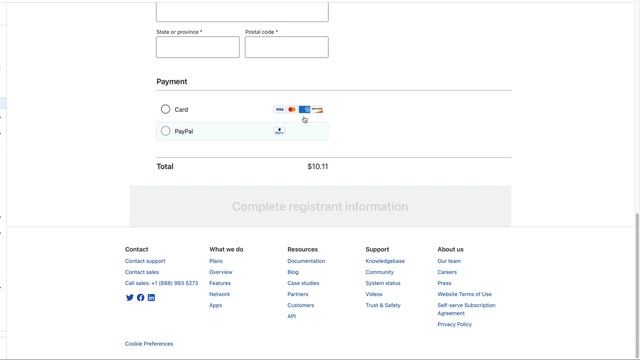This screenshot has width=640, height=360.
Task: Open the Facebook social icon
Action: tap(140, 298)
